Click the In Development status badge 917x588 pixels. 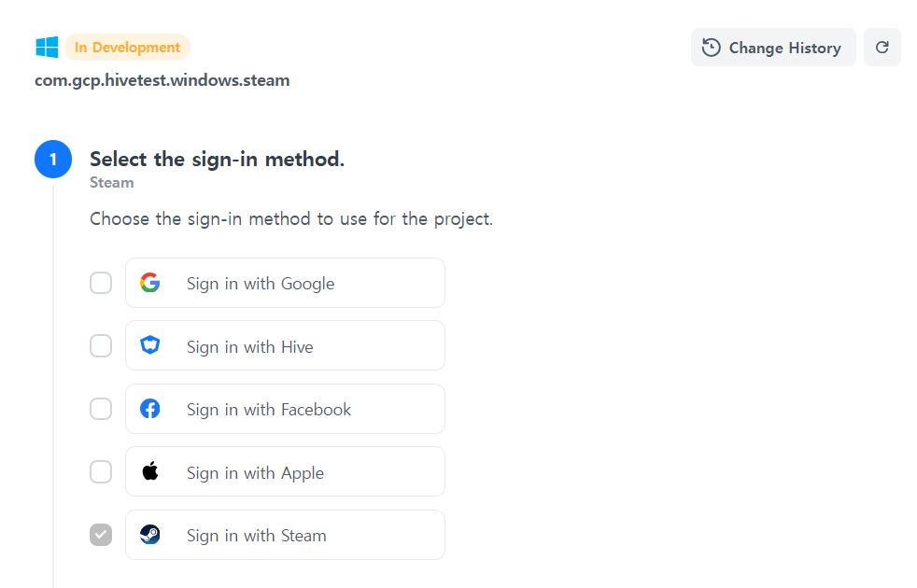[127, 48]
